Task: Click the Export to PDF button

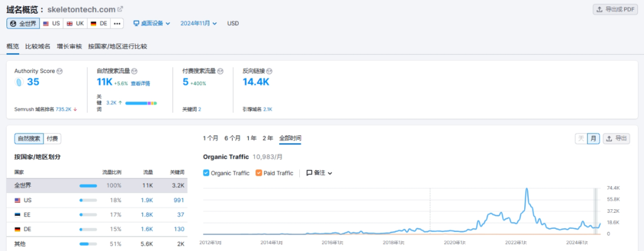Action: [x=615, y=10]
